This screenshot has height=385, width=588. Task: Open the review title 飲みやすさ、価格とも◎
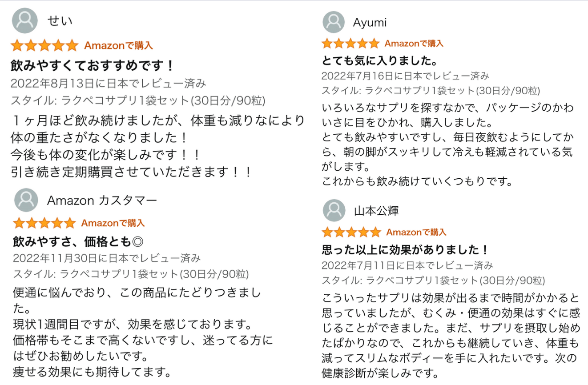78,241
